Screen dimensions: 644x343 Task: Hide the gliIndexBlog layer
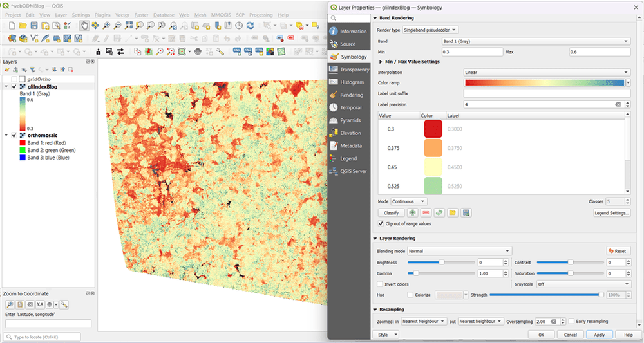point(14,86)
